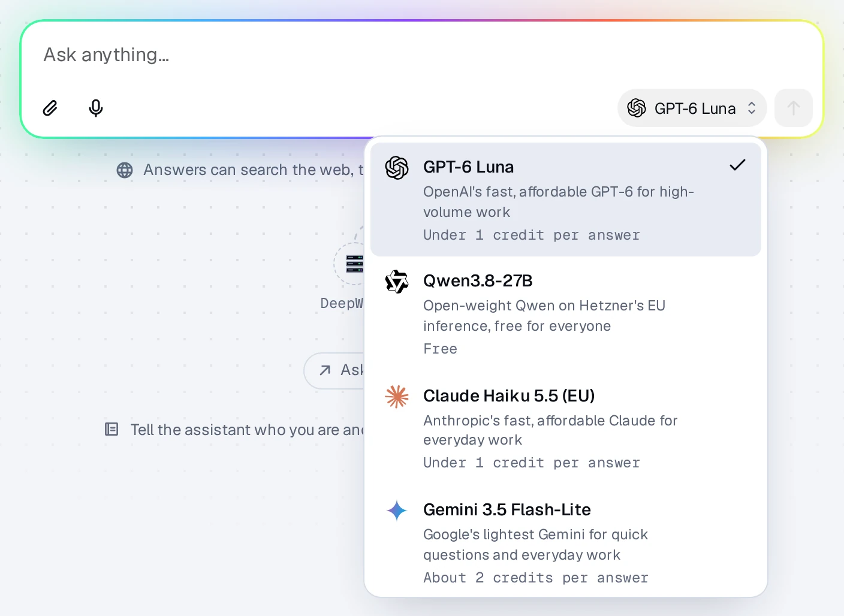This screenshot has height=616, width=844.
Task: Click the OpenAI logo in model selector
Action: tap(637, 108)
